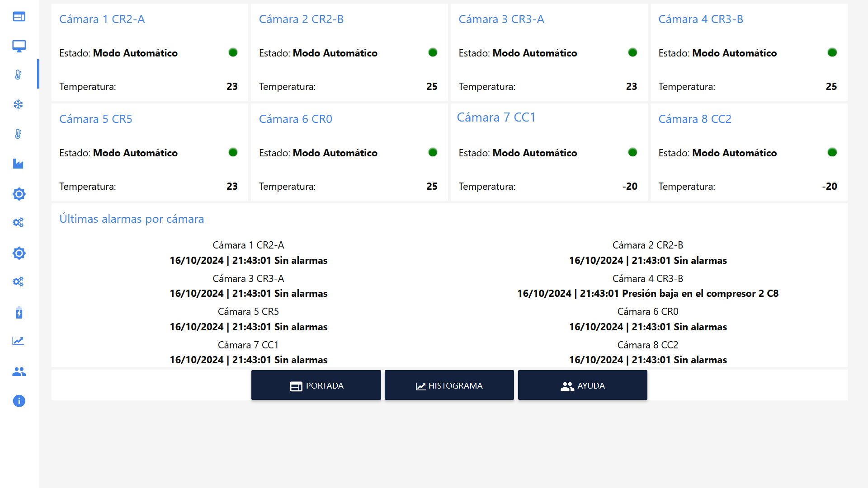This screenshot has height=488, width=868.
Task: Open the monitor screen sidebar icon
Action: pos(19,46)
